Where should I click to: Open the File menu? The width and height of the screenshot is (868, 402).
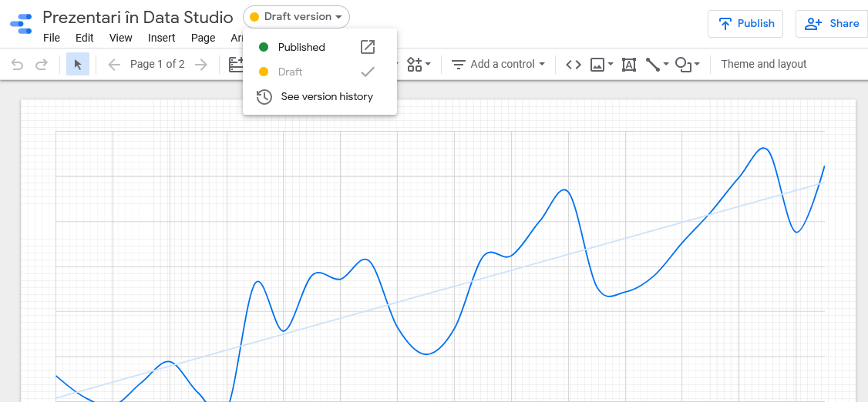(52, 38)
